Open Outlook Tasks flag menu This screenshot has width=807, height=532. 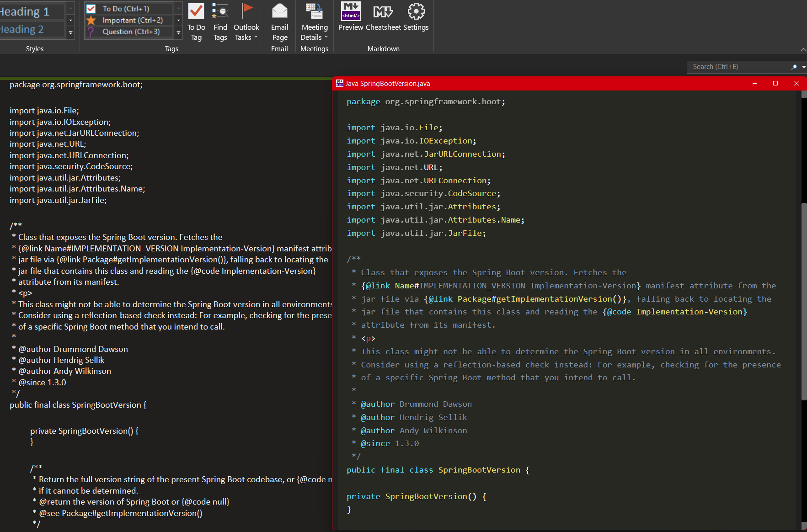246,22
